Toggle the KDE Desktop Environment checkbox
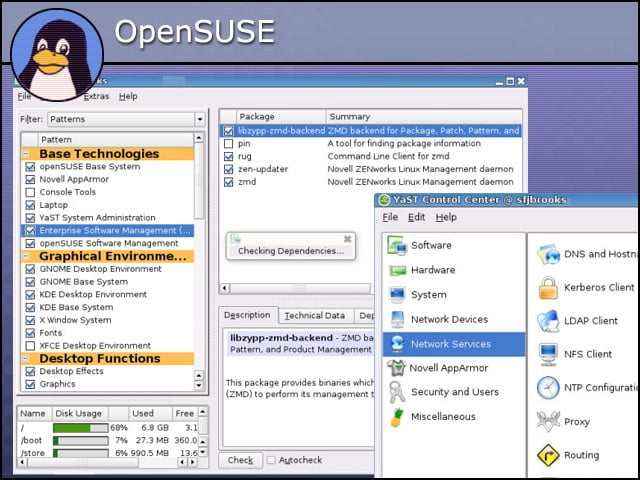640x480 pixels. pyautogui.click(x=30, y=295)
